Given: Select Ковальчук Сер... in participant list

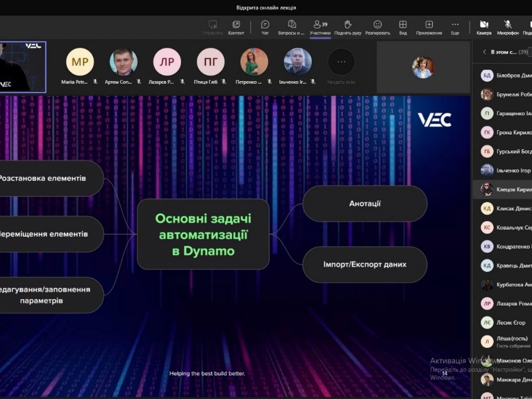Looking at the screenshot, I should coord(502,227).
